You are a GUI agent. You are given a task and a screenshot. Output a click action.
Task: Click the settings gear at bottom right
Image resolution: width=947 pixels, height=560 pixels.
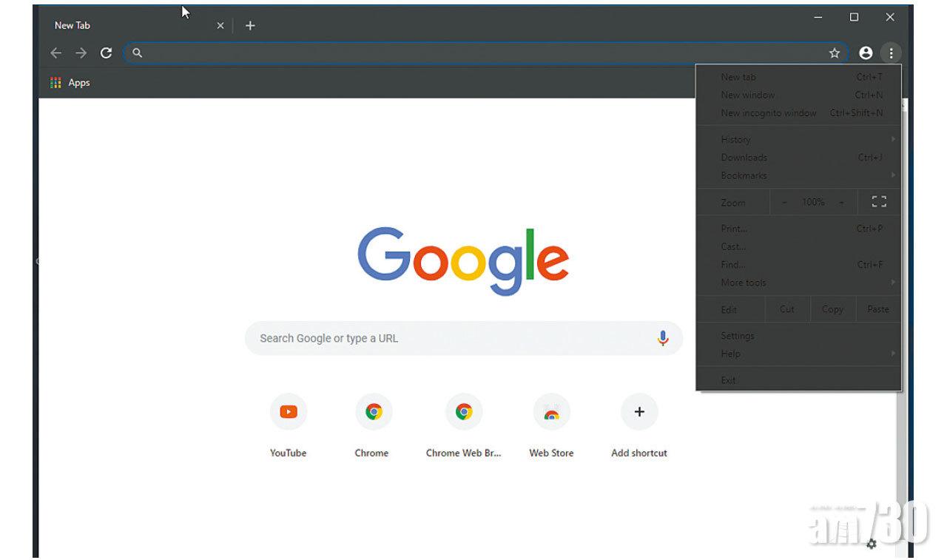tap(872, 544)
